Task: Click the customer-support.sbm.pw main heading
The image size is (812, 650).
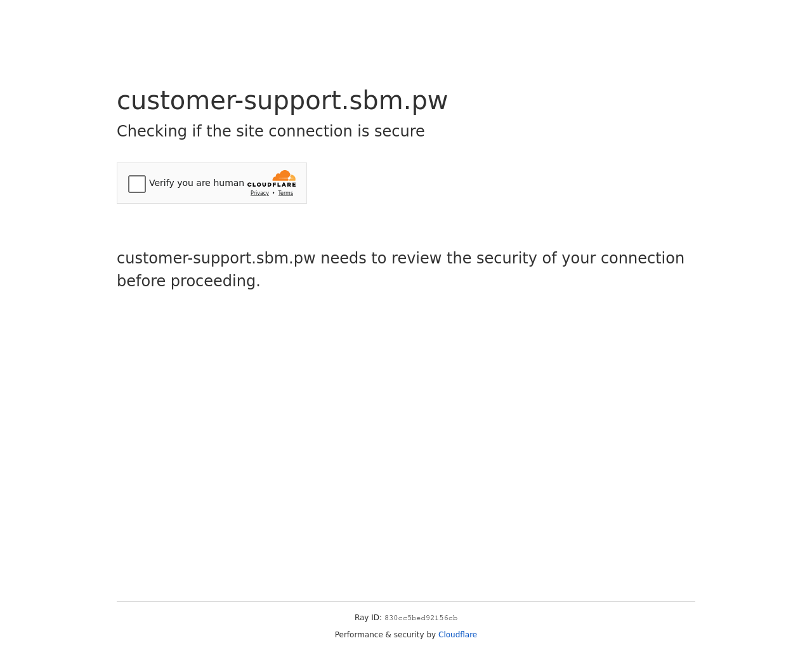Action: pos(282,100)
